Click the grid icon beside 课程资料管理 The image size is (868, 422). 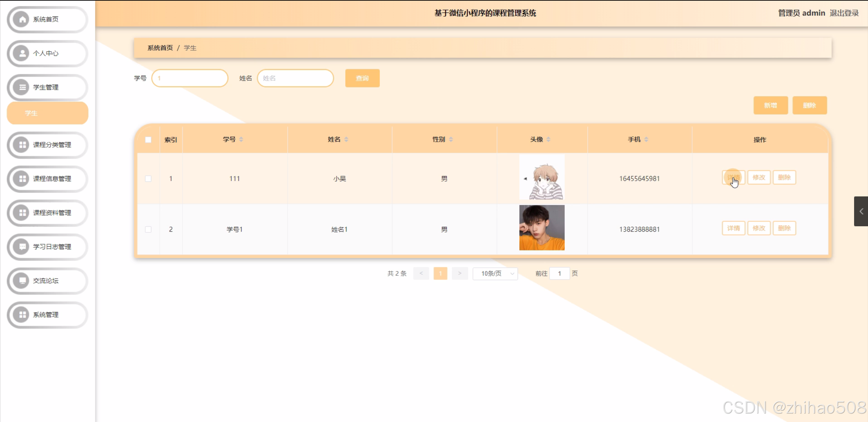(22, 213)
